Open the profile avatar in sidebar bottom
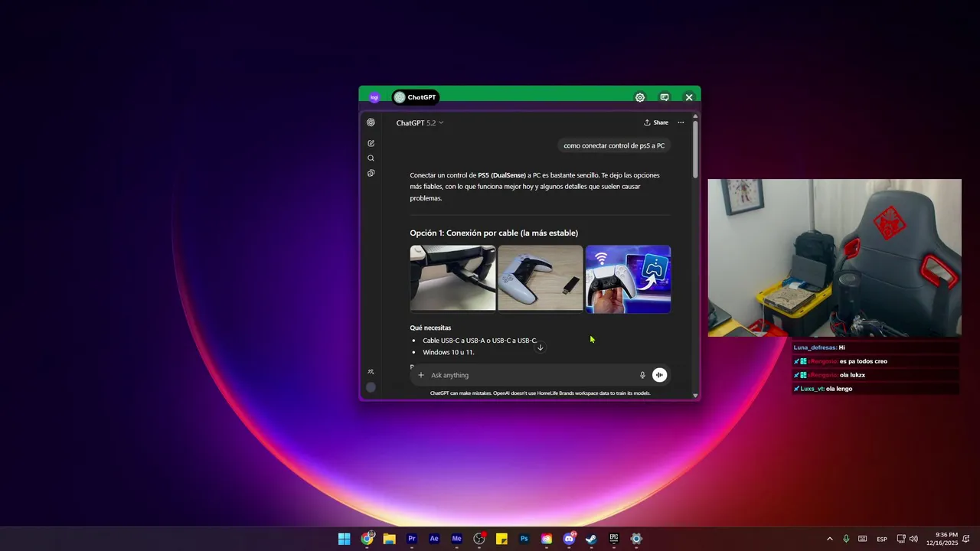This screenshot has height=551, width=980. [x=371, y=387]
